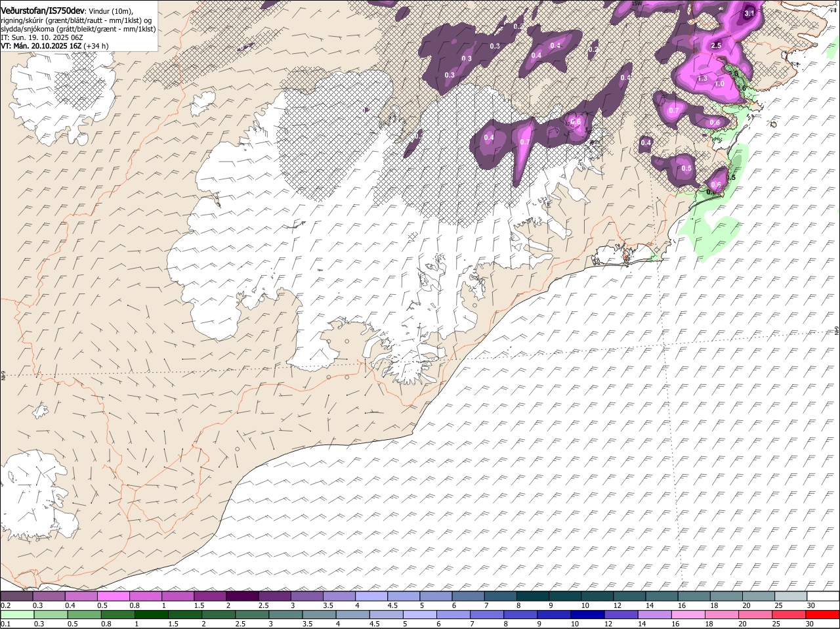Select the upper legend swatch between 8 and 9
The image size is (840, 629).
533,596
